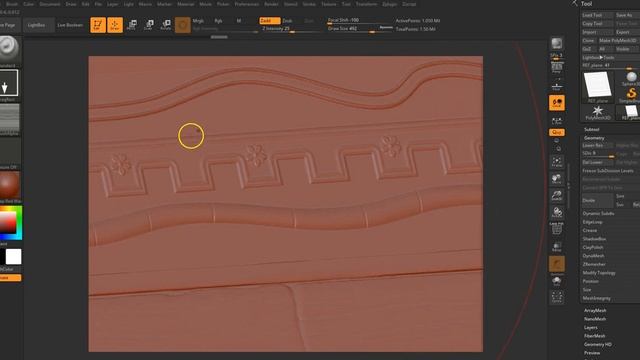
Task: Expand the Crease subsection
Action: [x=590, y=230]
